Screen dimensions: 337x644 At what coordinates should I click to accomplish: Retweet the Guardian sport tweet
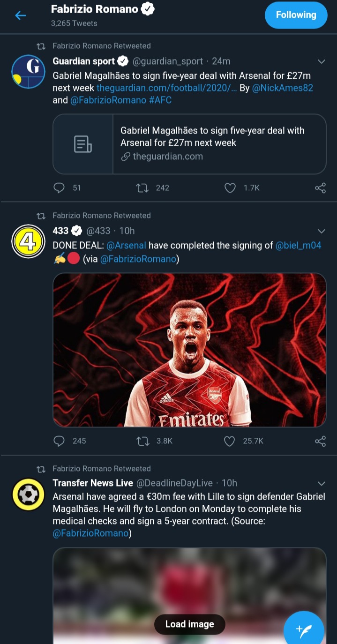point(142,188)
